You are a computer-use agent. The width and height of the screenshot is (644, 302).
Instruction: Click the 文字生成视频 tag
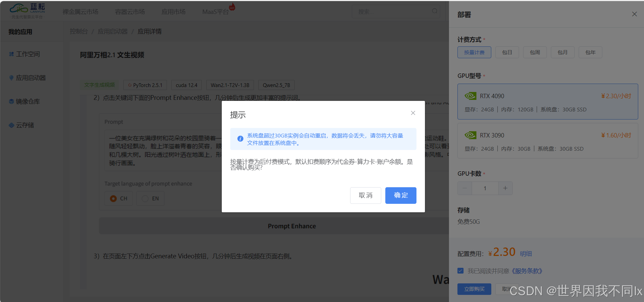100,85
